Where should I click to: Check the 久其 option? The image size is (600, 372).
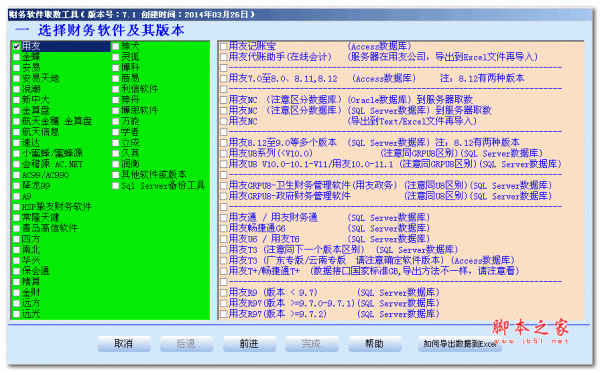point(116,153)
